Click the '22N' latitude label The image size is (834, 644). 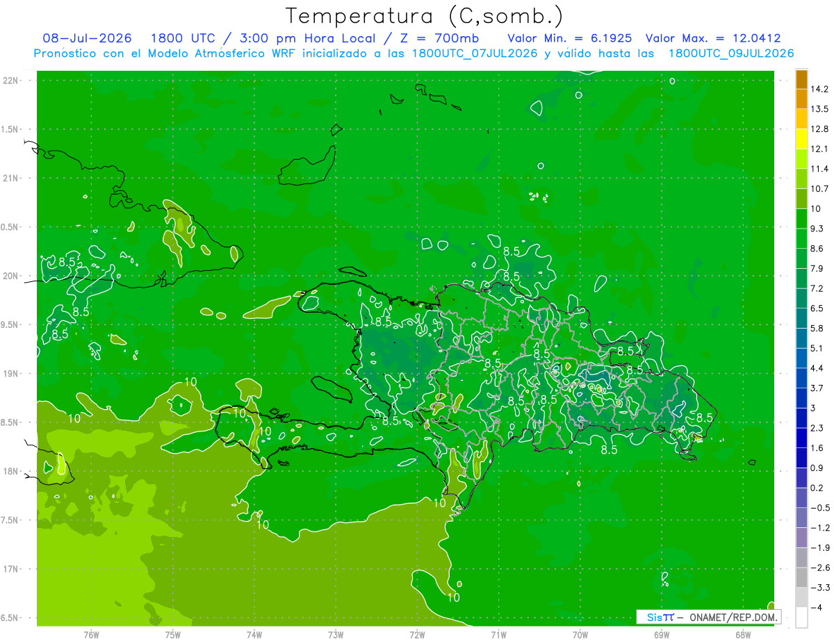pos(10,81)
